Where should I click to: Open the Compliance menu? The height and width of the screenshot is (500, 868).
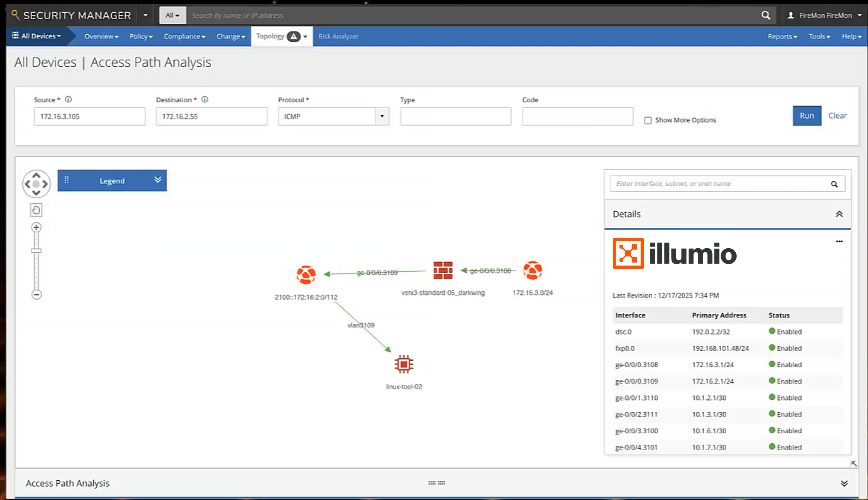click(x=184, y=36)
